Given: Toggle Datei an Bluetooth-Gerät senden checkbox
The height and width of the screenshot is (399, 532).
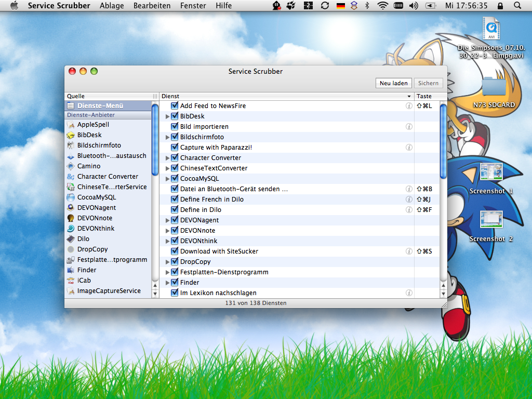Looking at the screenshot, I should pos(175,189).
